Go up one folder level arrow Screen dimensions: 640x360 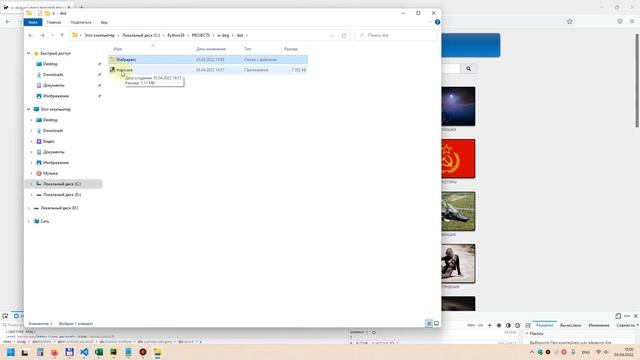62,36
